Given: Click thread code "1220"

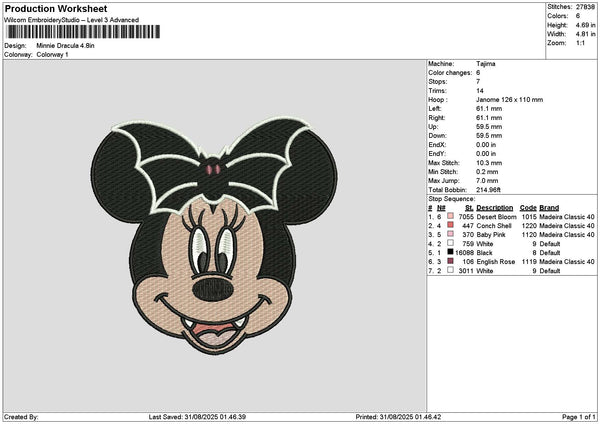Looking at the screenshot, I should click(x=529, y=226).
